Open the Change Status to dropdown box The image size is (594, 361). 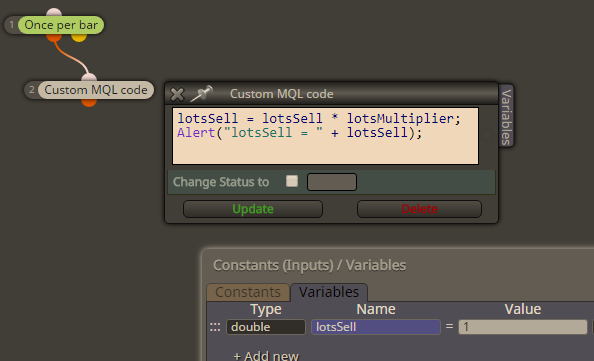tap(331, 182)
